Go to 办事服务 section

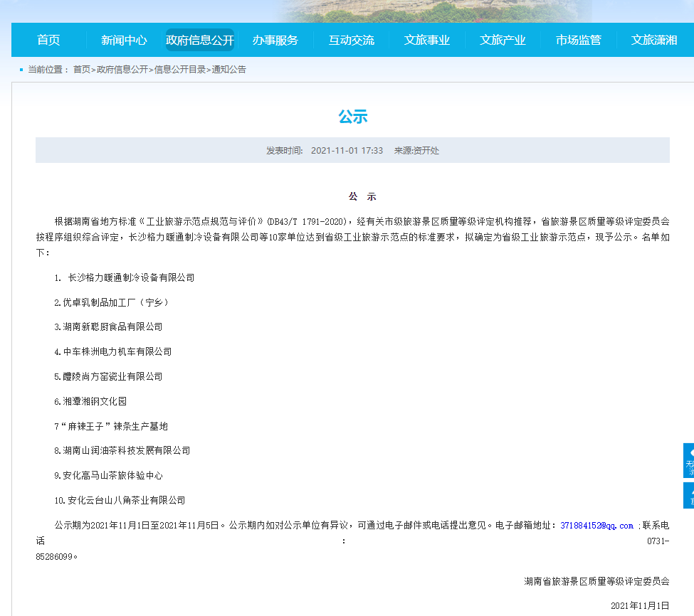pyautogui.click(x=275, y=41)
